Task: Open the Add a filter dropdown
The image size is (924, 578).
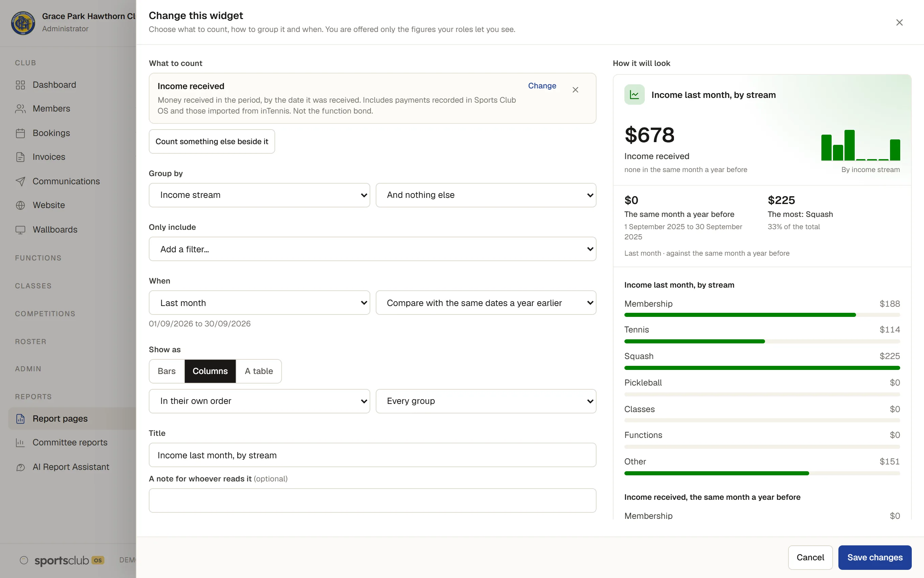Action: (372, 249)
